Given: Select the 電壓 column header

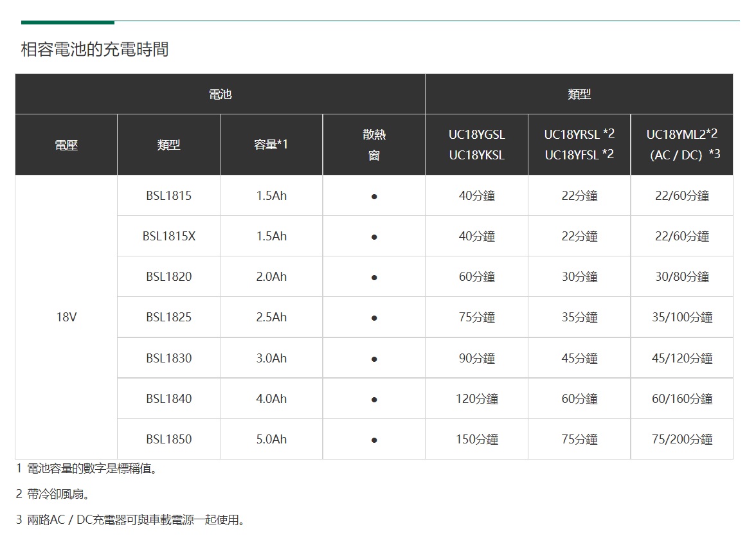Looking at the screenshot, I should click(x=66, y=145).
